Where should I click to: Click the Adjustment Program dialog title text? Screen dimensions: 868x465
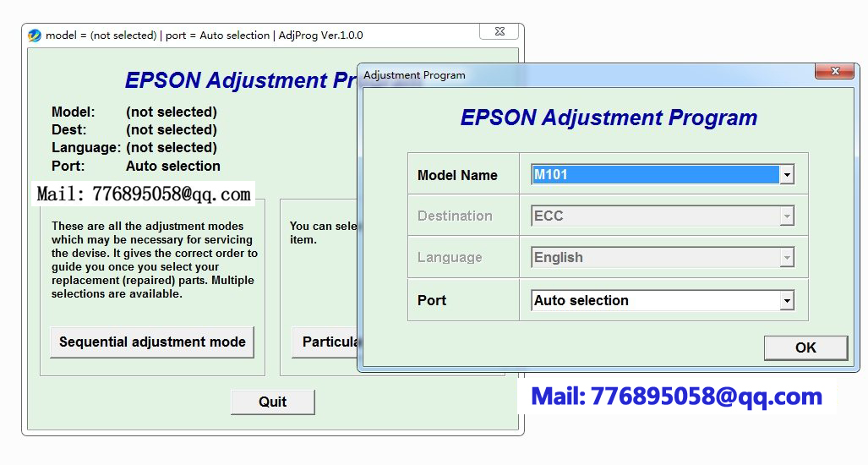tap(414, 75)
